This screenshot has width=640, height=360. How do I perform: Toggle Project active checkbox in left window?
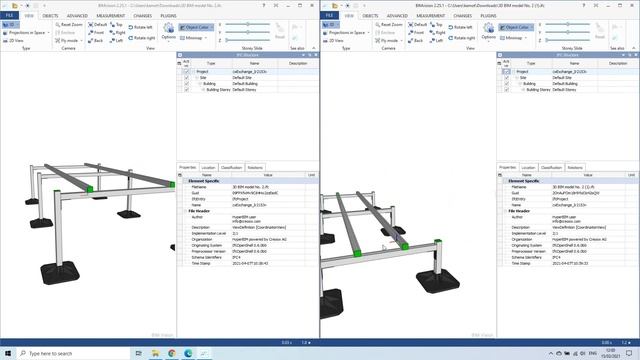[x=187, y=71]
